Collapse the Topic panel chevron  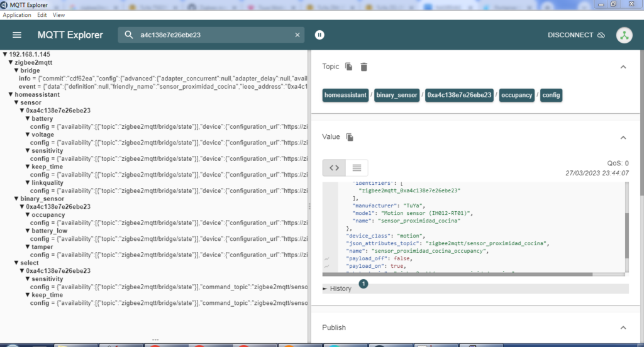tap(623, 67)
